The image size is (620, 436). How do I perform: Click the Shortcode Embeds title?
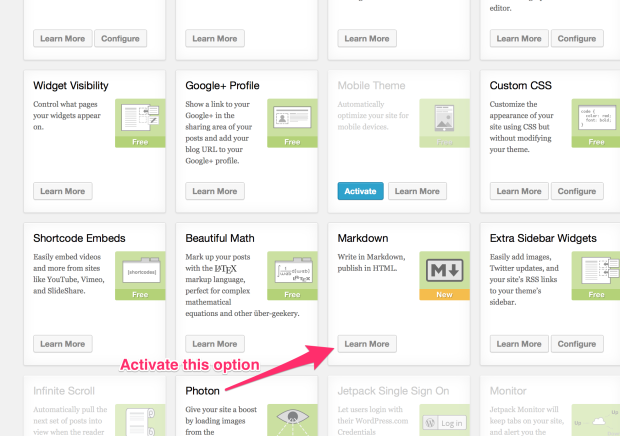[79, 238]
